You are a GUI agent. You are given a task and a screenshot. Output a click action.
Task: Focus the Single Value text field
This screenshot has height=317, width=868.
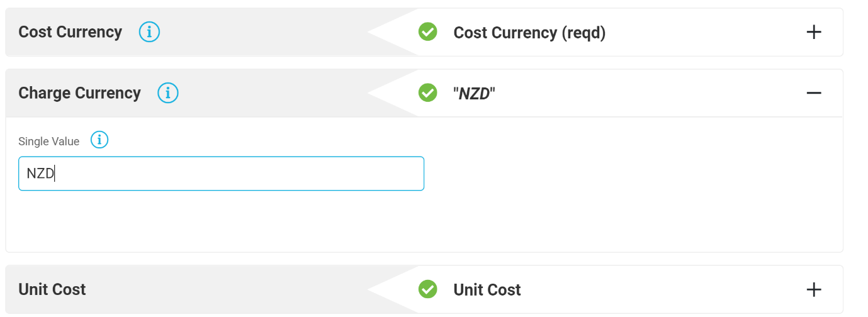coord(221,174)
